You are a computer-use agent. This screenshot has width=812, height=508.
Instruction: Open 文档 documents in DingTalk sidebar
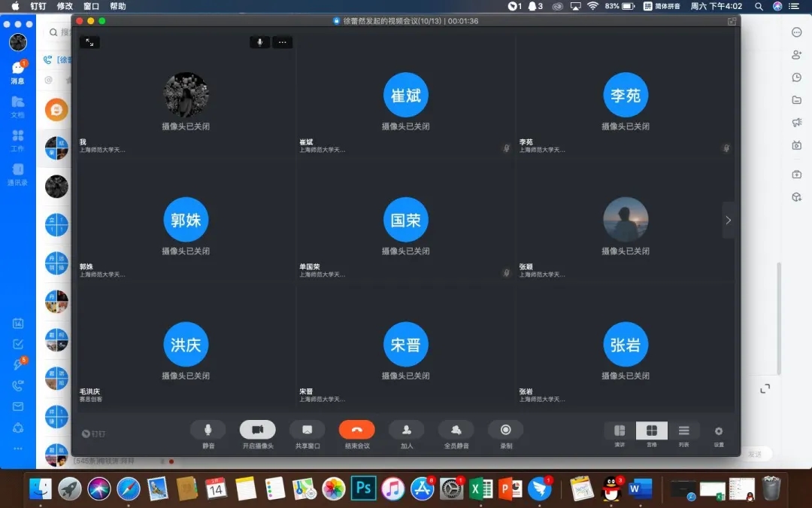[17, 106]
